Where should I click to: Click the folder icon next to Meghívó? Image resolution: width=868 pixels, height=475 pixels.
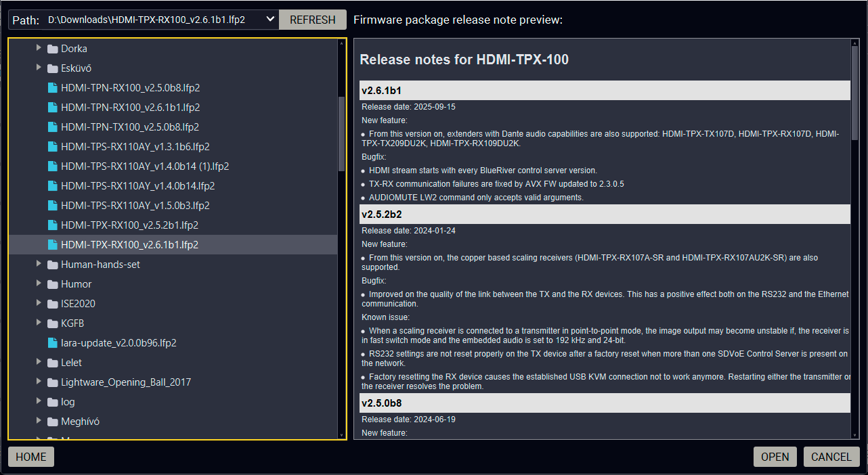click(x=52, y=421)
